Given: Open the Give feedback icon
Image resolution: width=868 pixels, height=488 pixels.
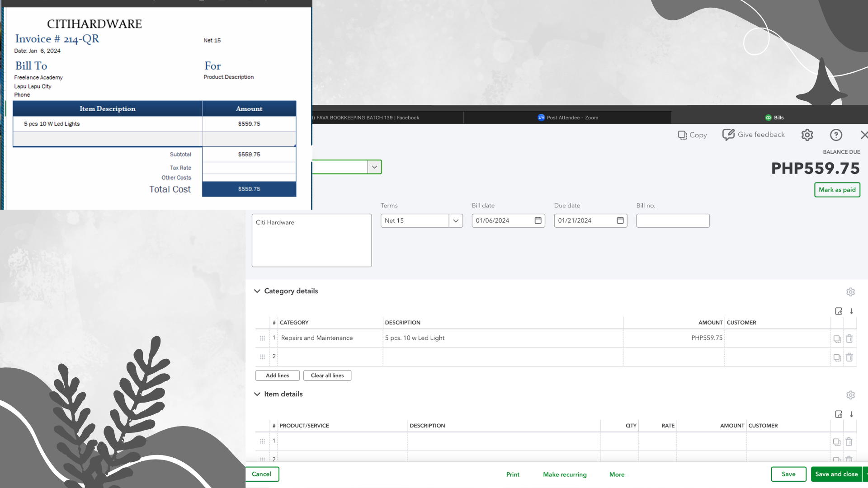Looking at the screenshot, I should click(728, 135).
